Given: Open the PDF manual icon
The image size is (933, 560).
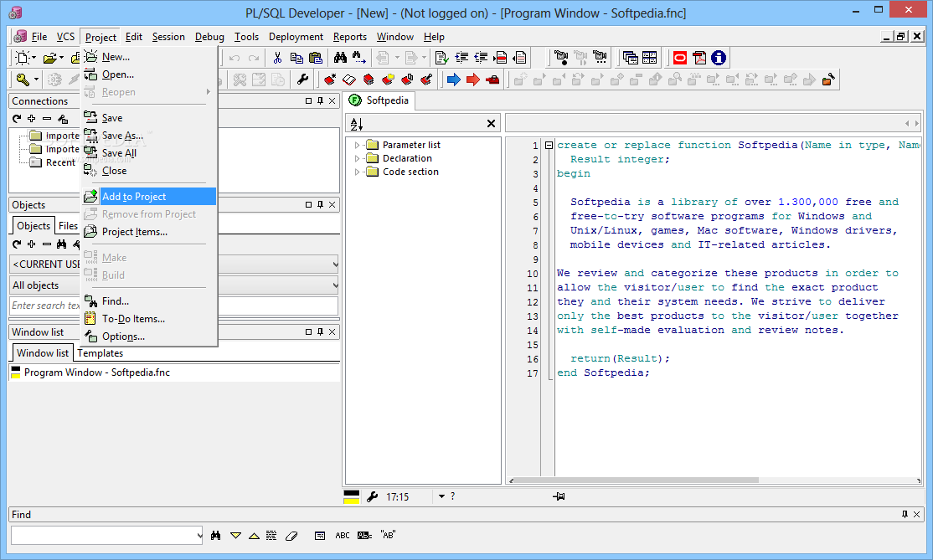Looking at the screenshot, I should pos(699,58).
